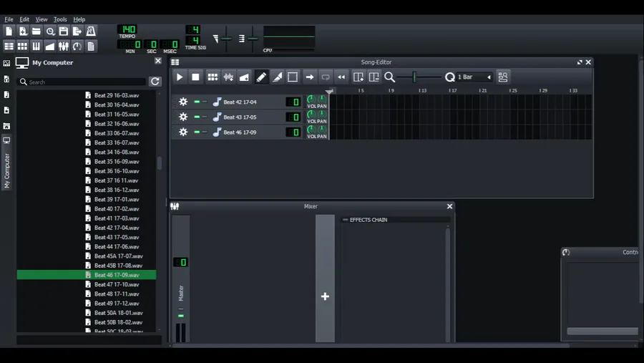This screenshot has height=363, width=644.
Task: Add a new mixer channel with plus button
Action: pyautogui.click(x=325, y=296)
